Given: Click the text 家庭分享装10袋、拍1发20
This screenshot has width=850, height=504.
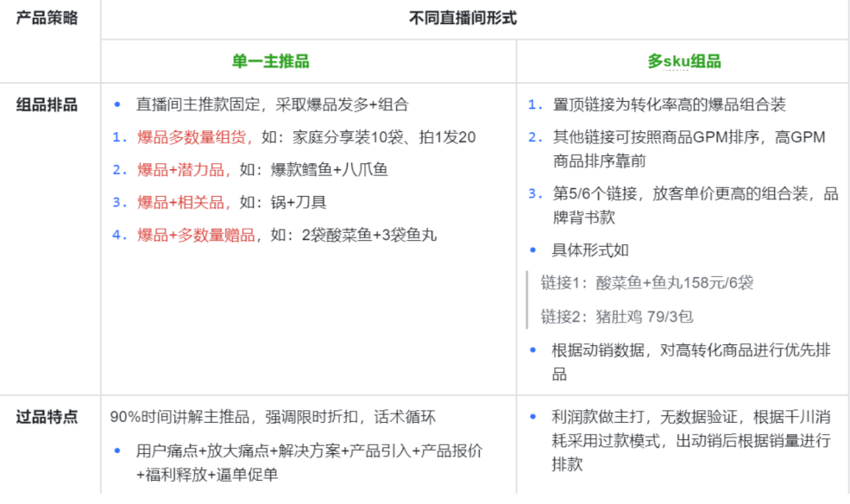Looking at the screenshot, I should (x=384, y=137).
